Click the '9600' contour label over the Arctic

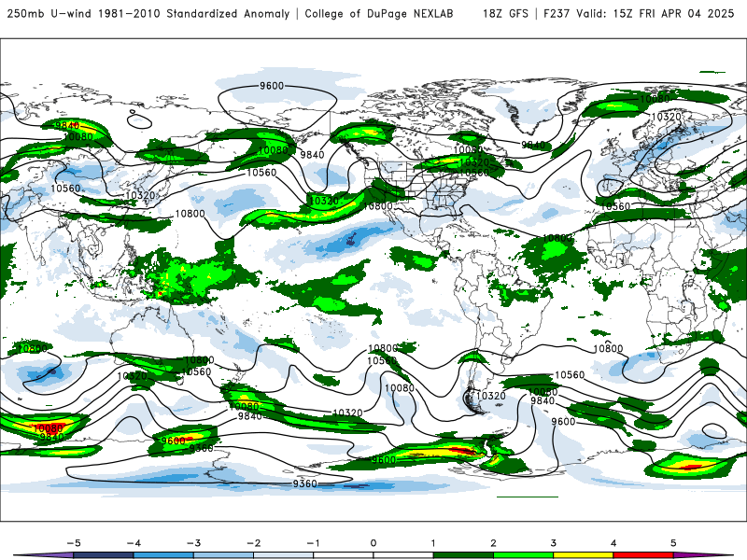tap(272, 86)
